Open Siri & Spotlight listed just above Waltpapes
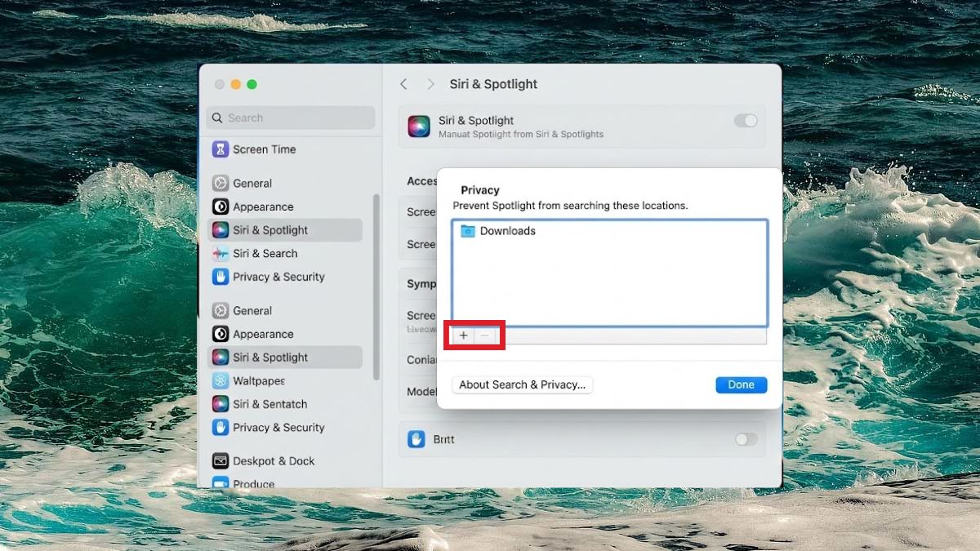This screenshot has width=980, height=551. (x=286, y=358)
